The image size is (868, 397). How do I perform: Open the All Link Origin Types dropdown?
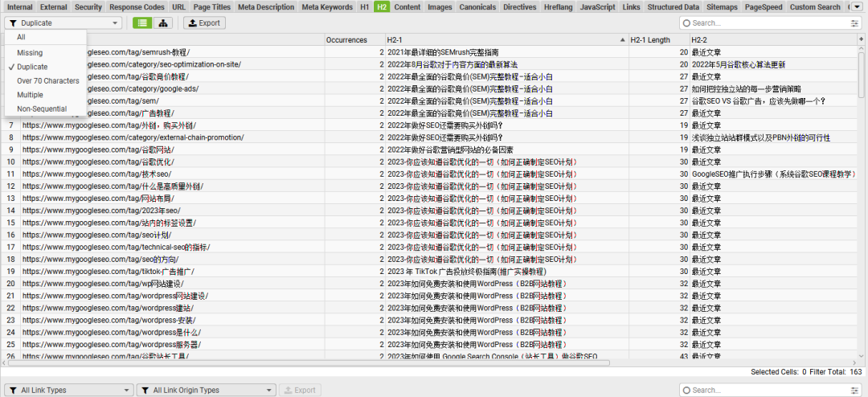pyautogui.click(x=207, y=390)
